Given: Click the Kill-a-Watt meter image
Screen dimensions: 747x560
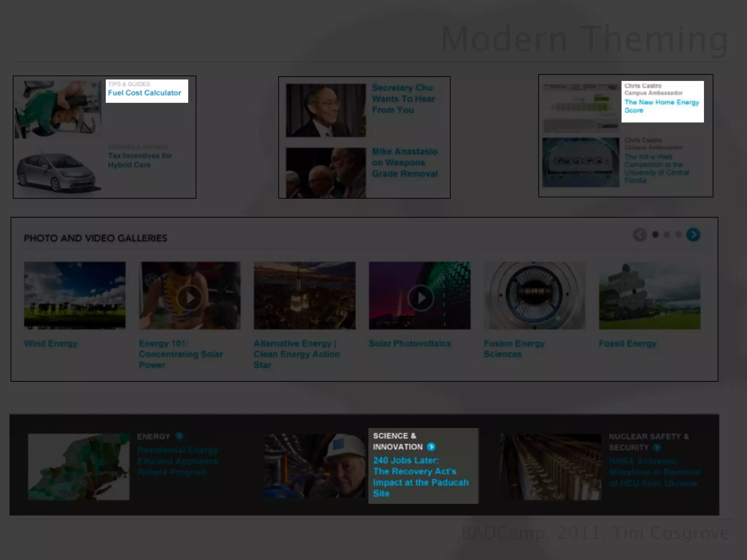Looking at the screenshot, I should pyautogui.click(x=581, y=162).
